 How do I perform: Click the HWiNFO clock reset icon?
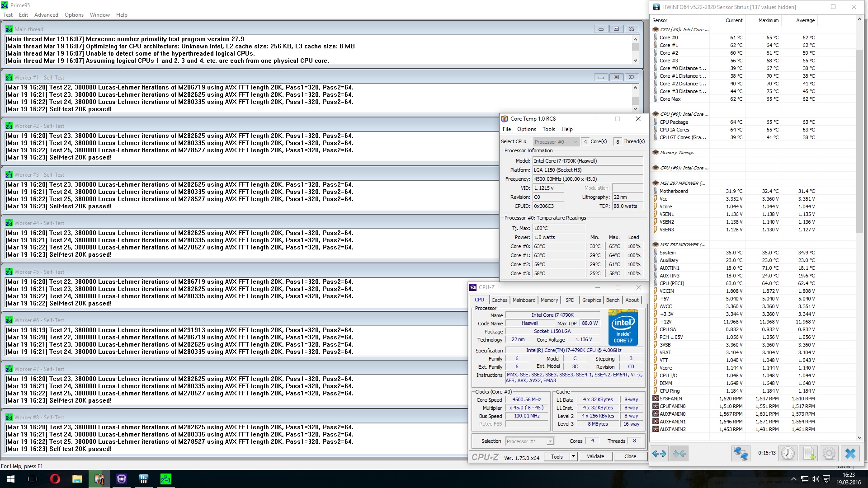tap(788, 454)
